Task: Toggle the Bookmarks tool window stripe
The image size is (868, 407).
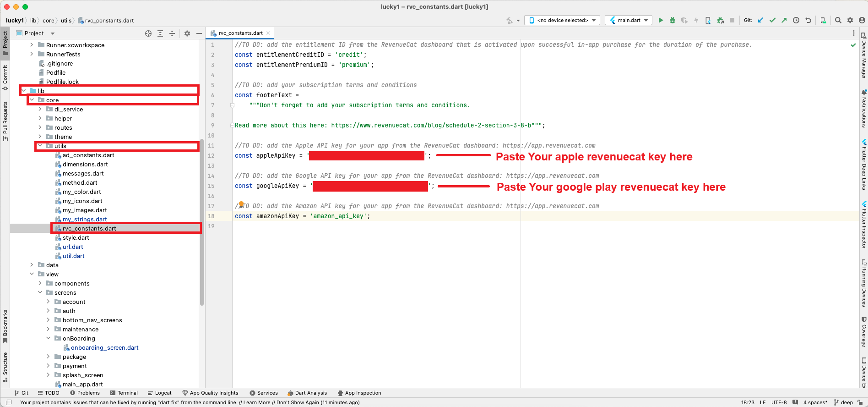Action: click(x=5, y=326)
